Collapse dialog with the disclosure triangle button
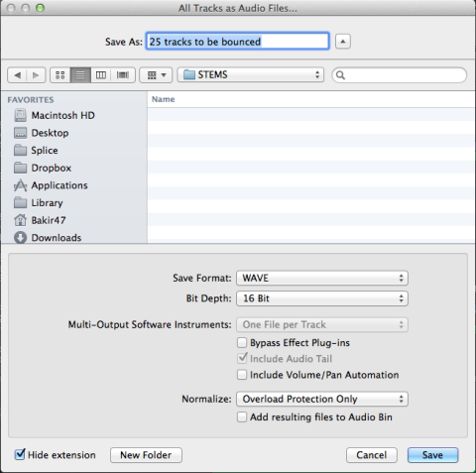The height and width of the screenshot is (473, 476). (x=343, y=42)
